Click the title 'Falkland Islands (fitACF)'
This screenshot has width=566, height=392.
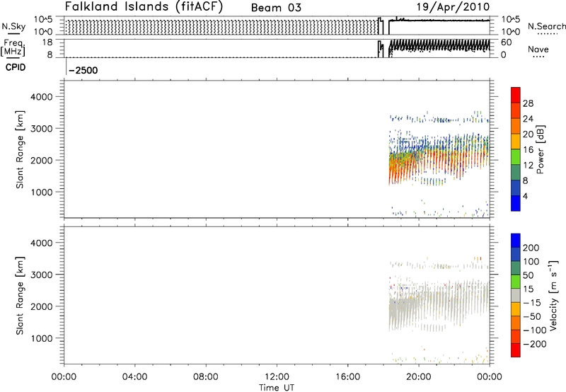point(144,7)
